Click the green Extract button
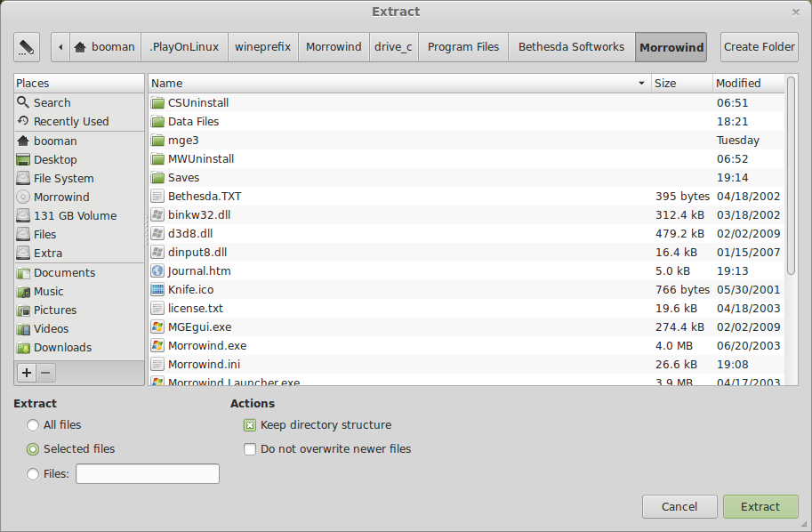Screen dimensions: 812x532 760,506
